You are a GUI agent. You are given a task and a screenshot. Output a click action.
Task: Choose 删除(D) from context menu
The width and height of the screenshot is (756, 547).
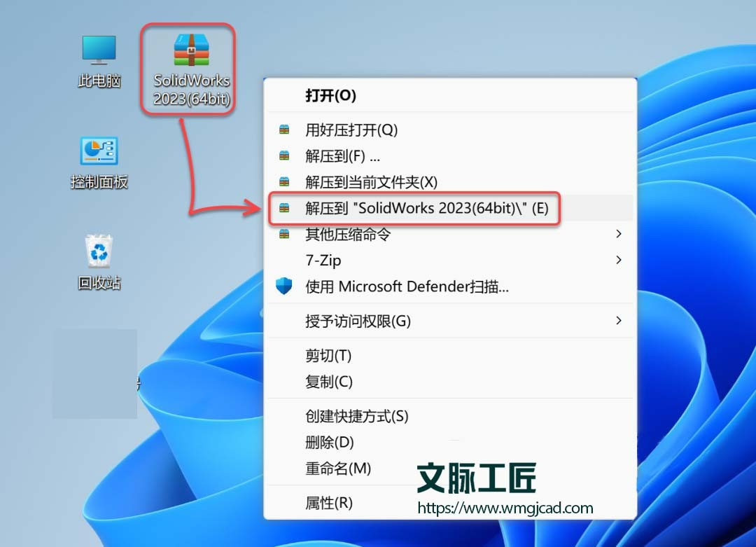tap(450, 442)
